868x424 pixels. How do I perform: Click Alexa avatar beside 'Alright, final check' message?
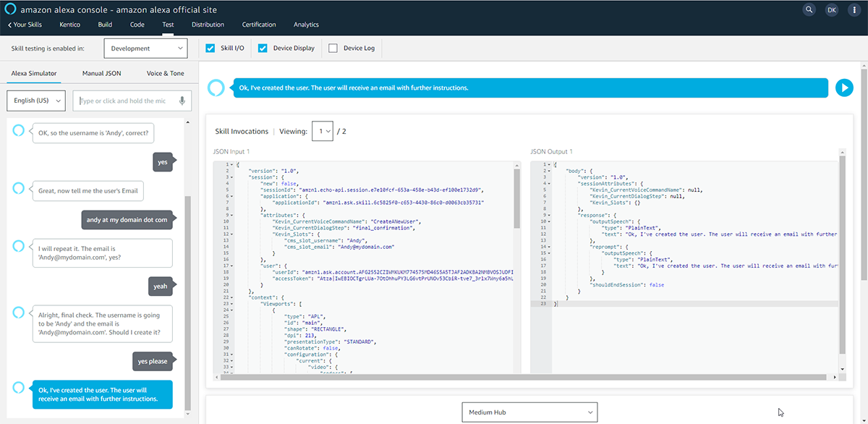point(20,313)
